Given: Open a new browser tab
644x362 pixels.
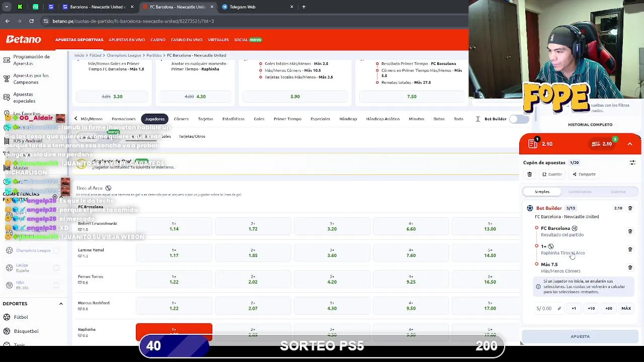Looking at the screenshot, I should click(303, 7).
